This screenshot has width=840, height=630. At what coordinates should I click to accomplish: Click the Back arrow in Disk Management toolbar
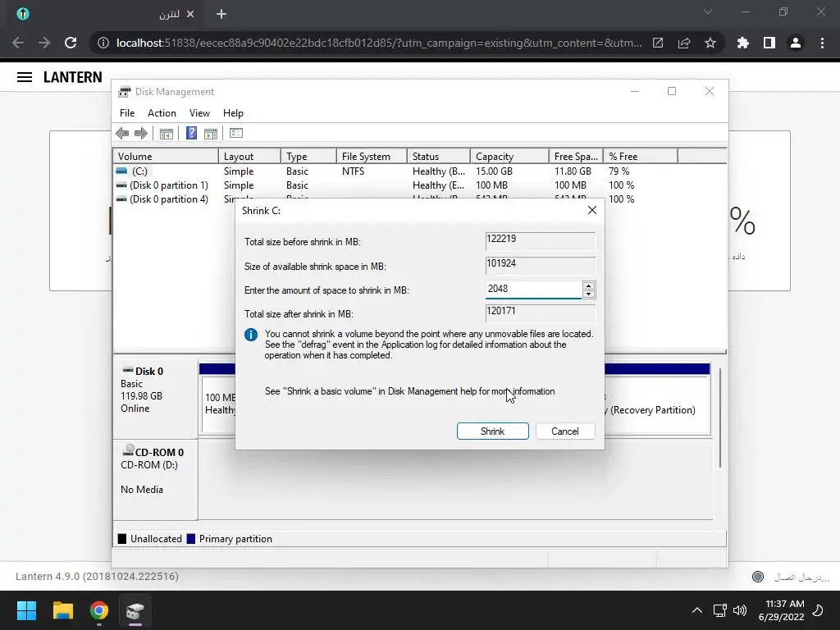point(122,134)
